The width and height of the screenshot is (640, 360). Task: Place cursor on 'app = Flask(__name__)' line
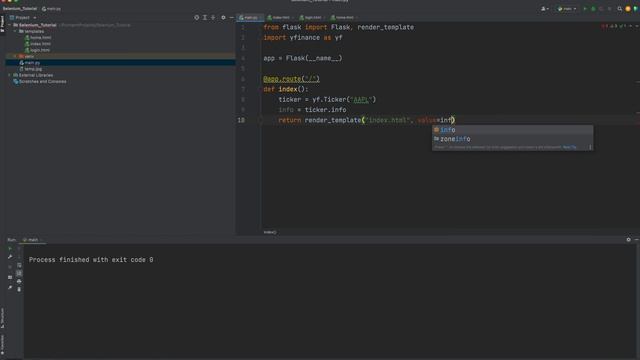[x=303, y=58]
